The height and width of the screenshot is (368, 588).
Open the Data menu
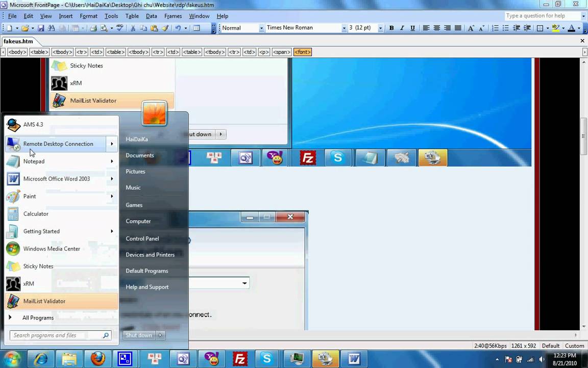point(151,16)
